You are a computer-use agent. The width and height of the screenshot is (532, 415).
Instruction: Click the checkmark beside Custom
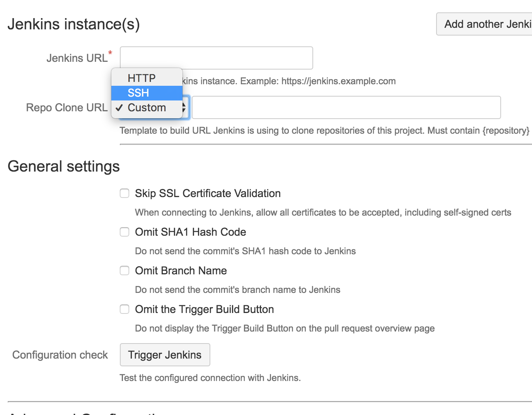click(x=119, y=107)
